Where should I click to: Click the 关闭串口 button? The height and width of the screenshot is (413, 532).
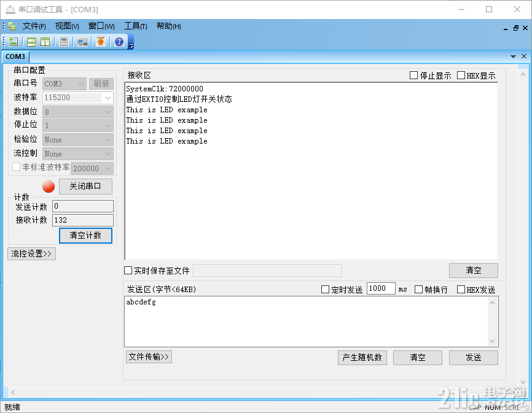pyautogui.click(x=85, y=187)
